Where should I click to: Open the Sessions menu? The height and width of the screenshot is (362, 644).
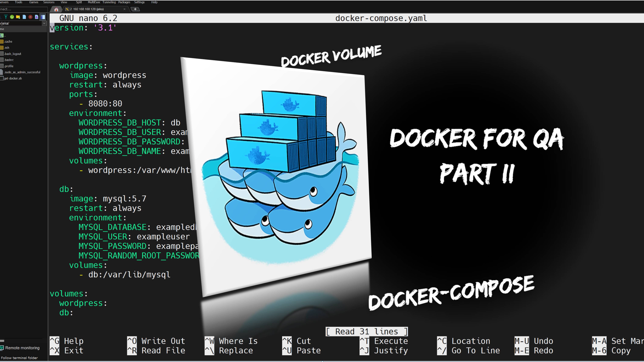click(x=49, y=2)
